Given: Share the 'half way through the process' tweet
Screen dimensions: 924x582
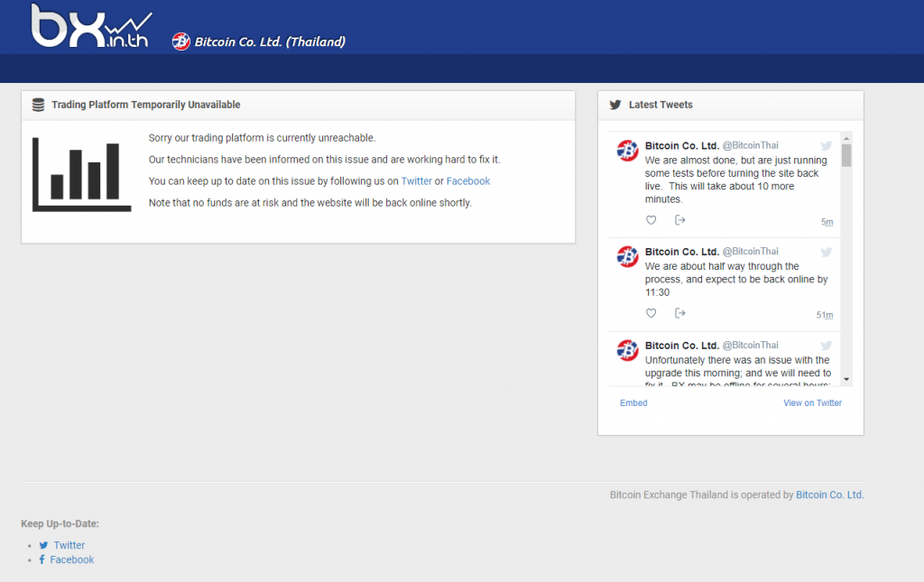Looking at the screenshot, I should pyautogui.click(x=680, y=313).
